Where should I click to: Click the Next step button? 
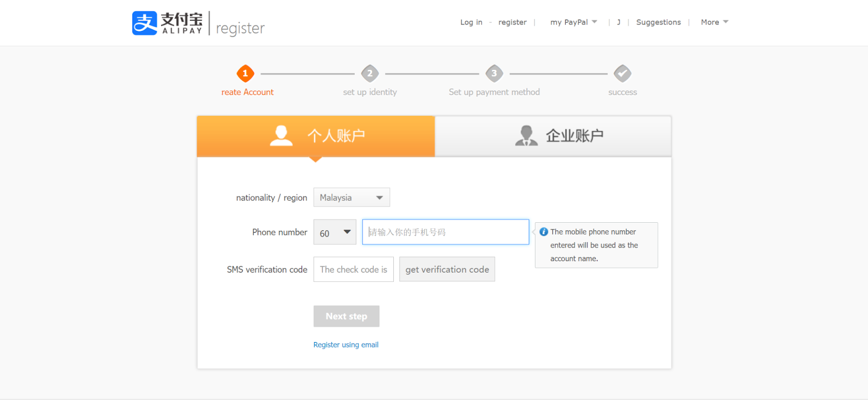(346, 317)
